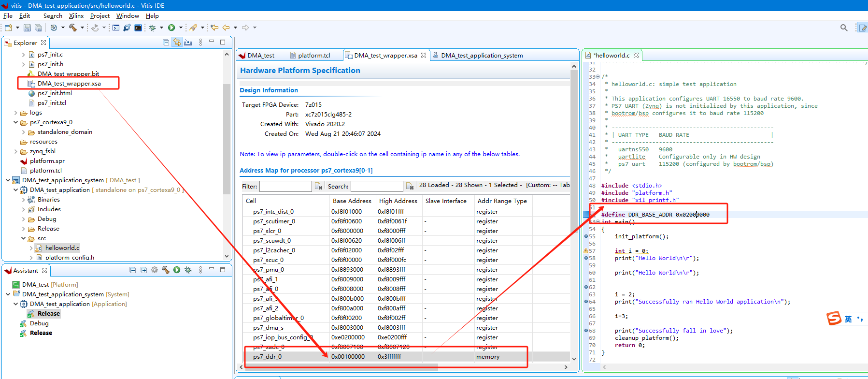Expand the logs folder in Explorer

(x=16, y=113)
